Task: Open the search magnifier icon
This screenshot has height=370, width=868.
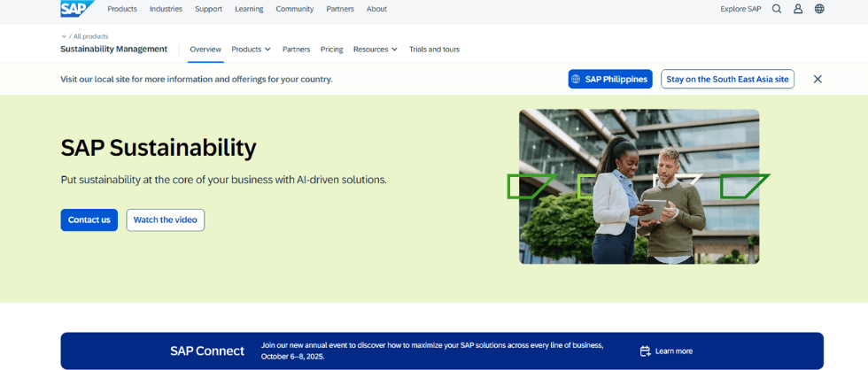Action: point(777,9)
